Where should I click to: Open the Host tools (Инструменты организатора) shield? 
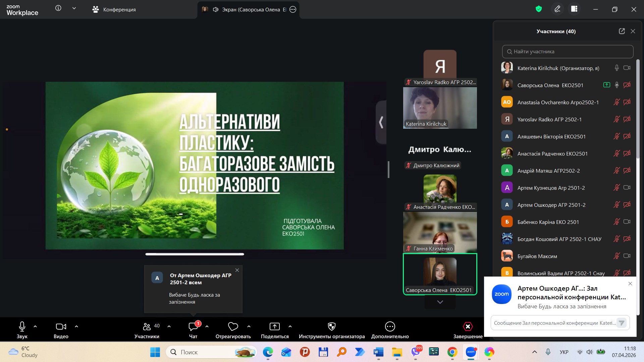[331, 326]
